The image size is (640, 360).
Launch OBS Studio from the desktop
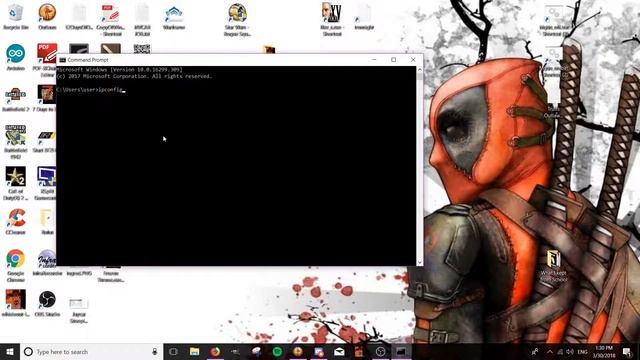[47, 304]
